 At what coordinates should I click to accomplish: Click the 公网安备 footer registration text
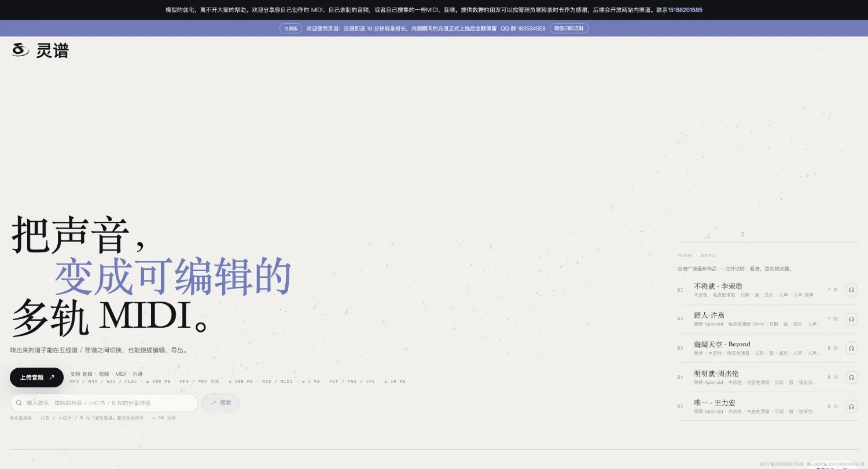835,464
